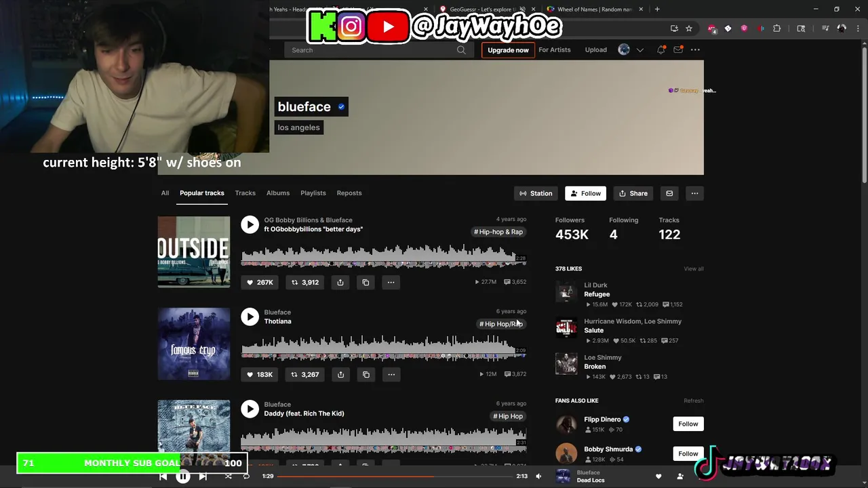Screen dimensions: 868x488
Task: Share the "better days" track
Action: pos(340,282)
